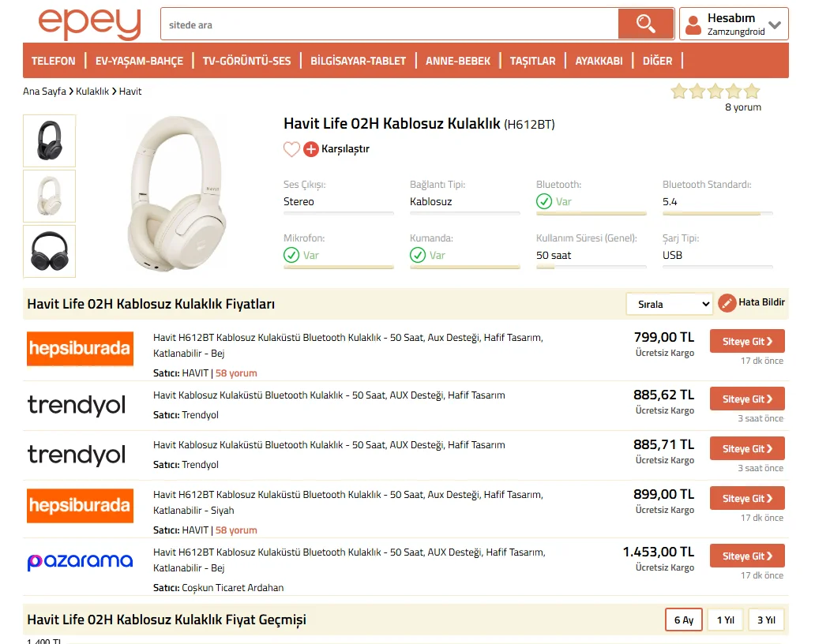
Task: Click hepsiburada logo for 899,00 TL offer
Action: click(80, 505)
